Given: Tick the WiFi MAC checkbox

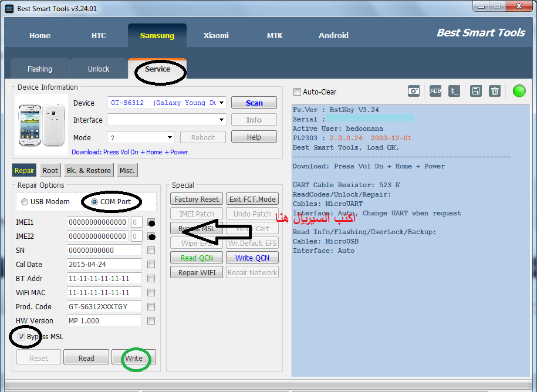Looking at the screenshot, I should 151,293.
